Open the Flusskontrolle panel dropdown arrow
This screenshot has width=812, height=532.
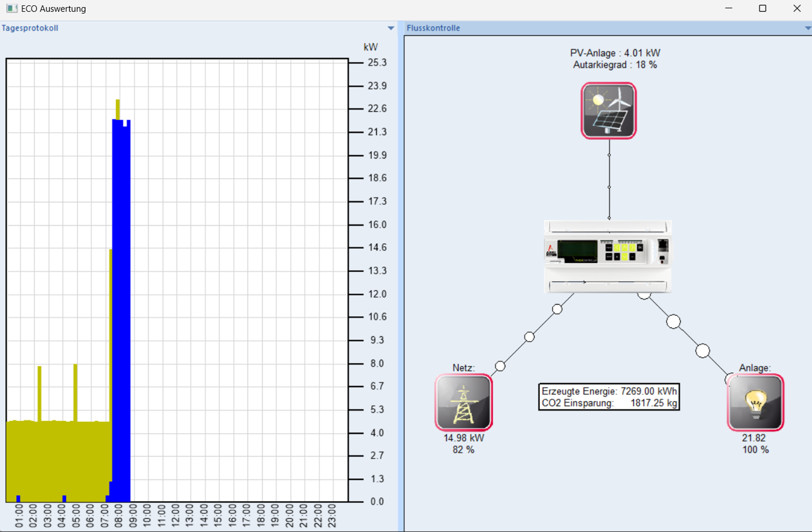point(808,28)
